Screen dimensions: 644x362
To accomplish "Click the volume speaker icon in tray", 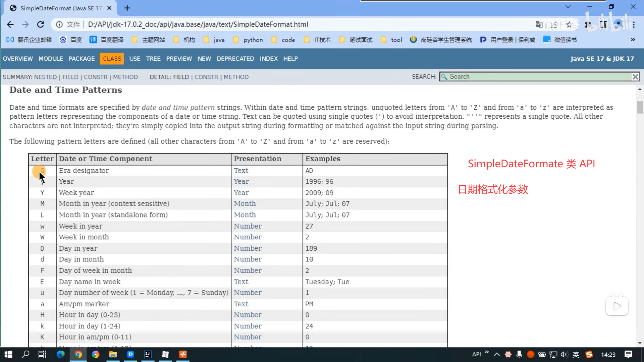I will coord(564,354).
